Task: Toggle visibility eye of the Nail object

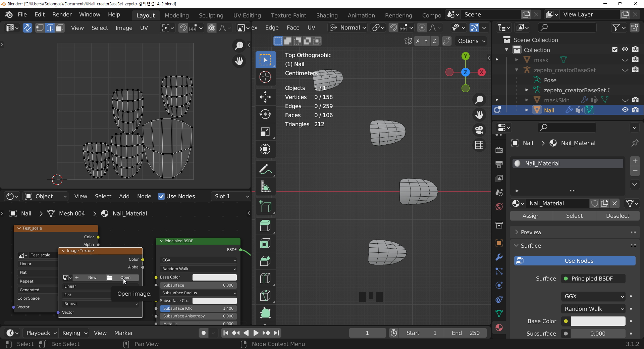Action: point(625,110)
